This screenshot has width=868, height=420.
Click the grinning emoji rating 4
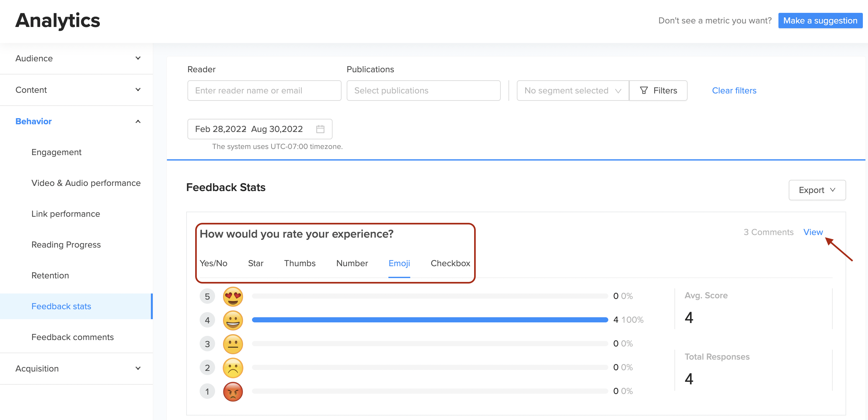[233, 320]
